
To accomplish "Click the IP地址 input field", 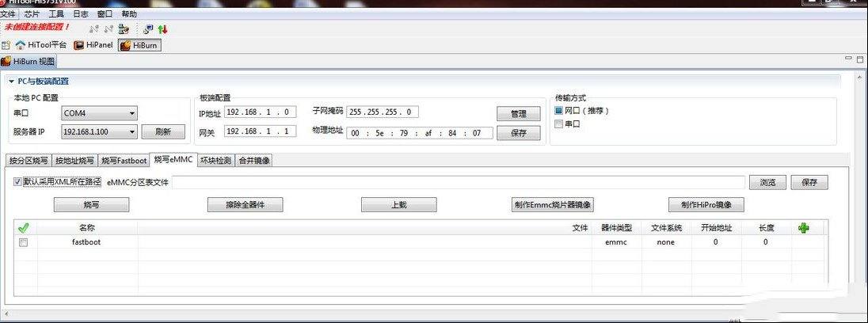I will point(261,112).
